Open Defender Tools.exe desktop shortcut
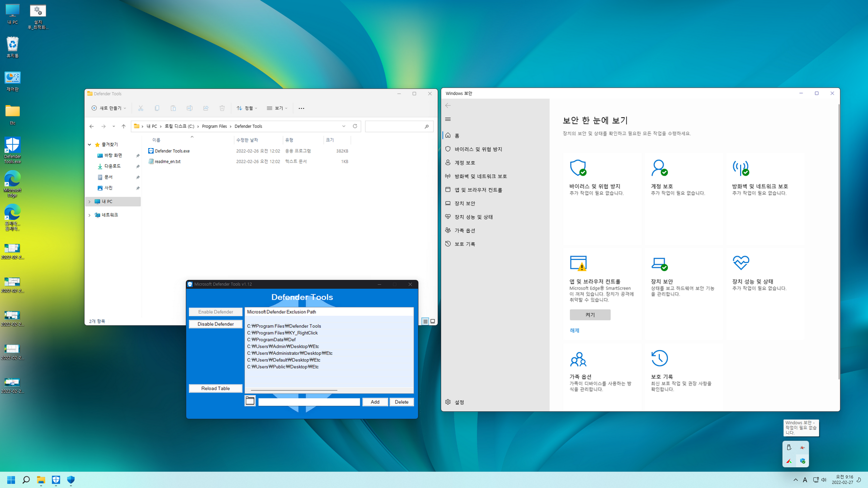Viewport: 868px width, 488px height. 13,150
